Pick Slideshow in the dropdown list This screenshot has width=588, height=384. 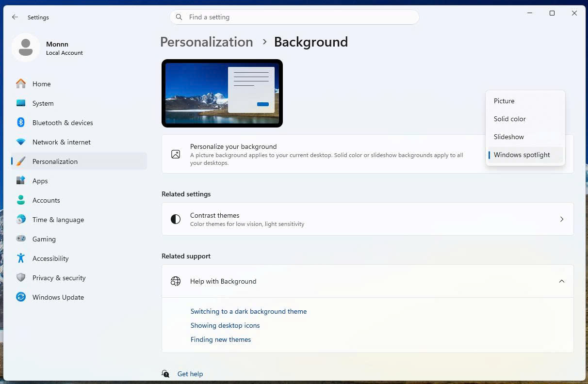tap(525, 137)
